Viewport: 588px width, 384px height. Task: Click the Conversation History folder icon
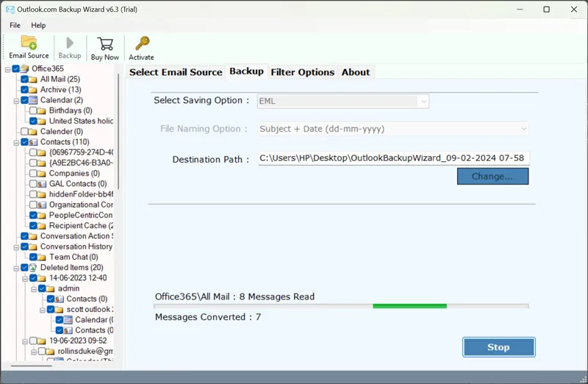[x=33, y=246]
